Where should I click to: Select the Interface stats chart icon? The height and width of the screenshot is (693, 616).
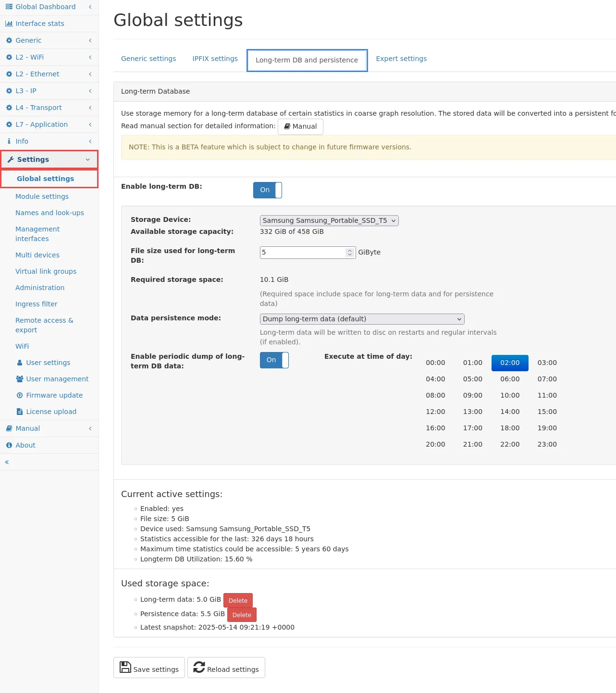point(9,23)
